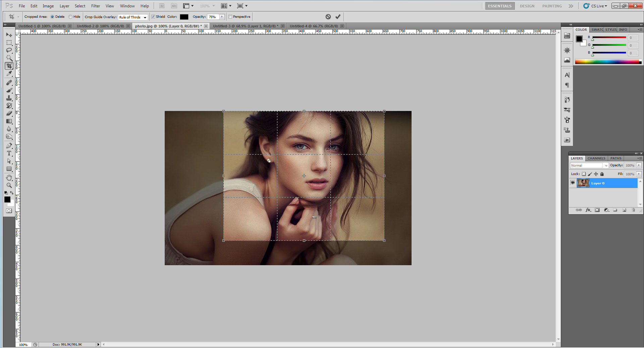The image size is (644, 348).
Task: Hide Layer 0 visibility eye
Action: [573, 183]
